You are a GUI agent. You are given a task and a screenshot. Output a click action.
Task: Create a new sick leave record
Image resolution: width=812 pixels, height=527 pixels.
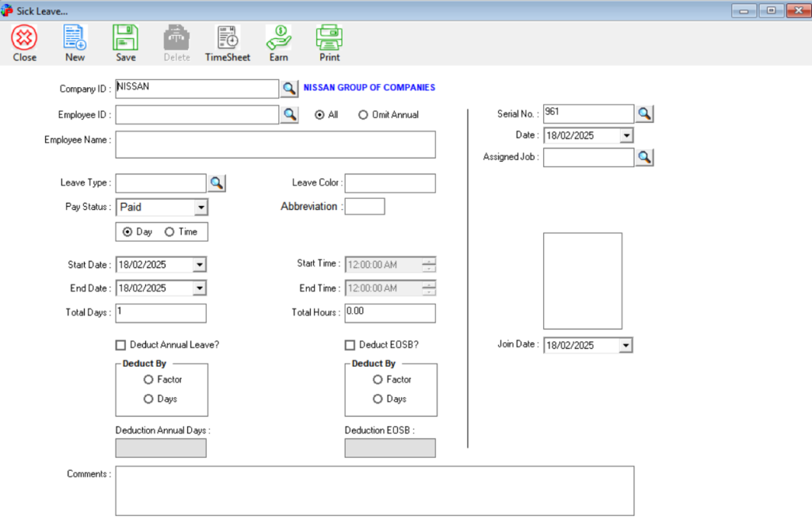click(75, 41)
